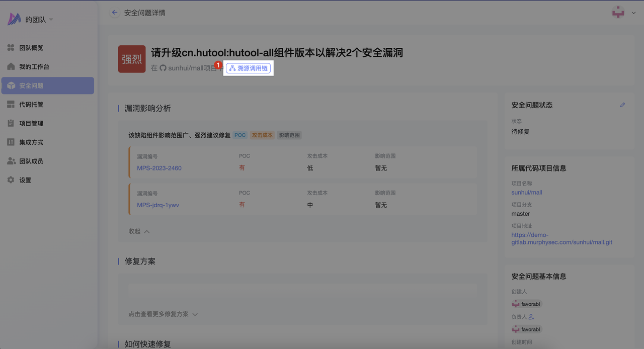Open 设置 in the sidebar
Image resolution: width=644 pixels, height=349 pixels.
pyautogui.click(x=25, y=180)
